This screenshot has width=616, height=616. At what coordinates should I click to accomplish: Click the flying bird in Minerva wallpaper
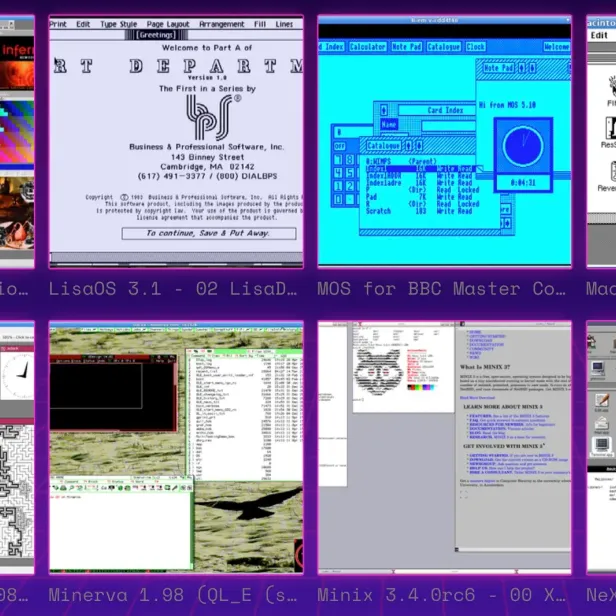click(x=249, y=504)
